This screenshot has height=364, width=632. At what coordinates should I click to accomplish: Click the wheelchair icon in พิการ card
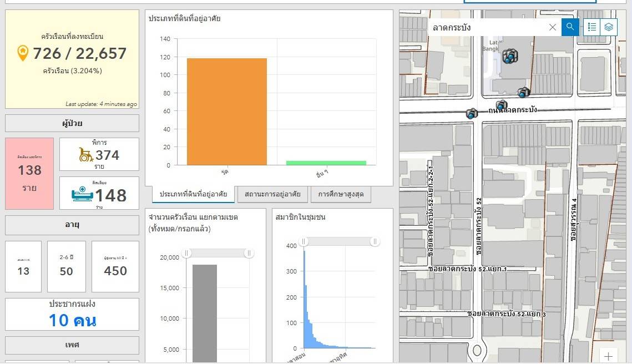click(x=86, y=155)
